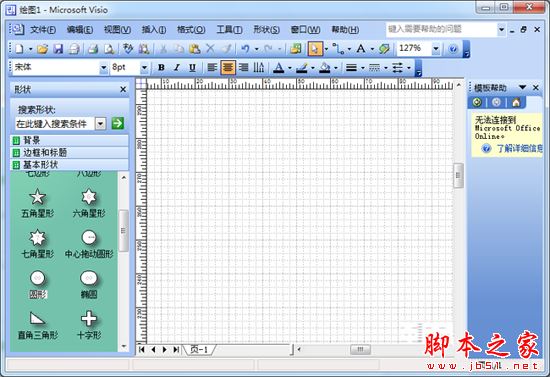The image size is (550, 377).
Task: Expand the New drawing dropdown arrow
Action: tap(31, 49)
